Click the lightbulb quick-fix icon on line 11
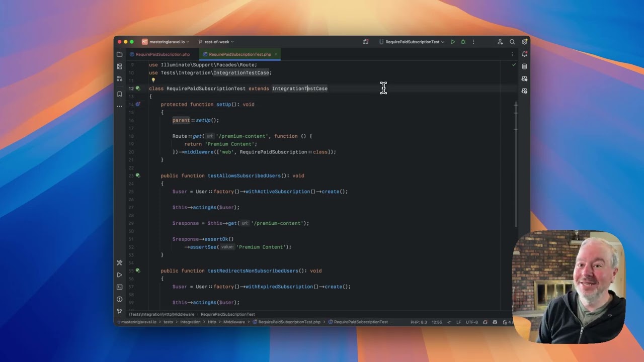Viewport: 644px width, 362px height. 153,80
